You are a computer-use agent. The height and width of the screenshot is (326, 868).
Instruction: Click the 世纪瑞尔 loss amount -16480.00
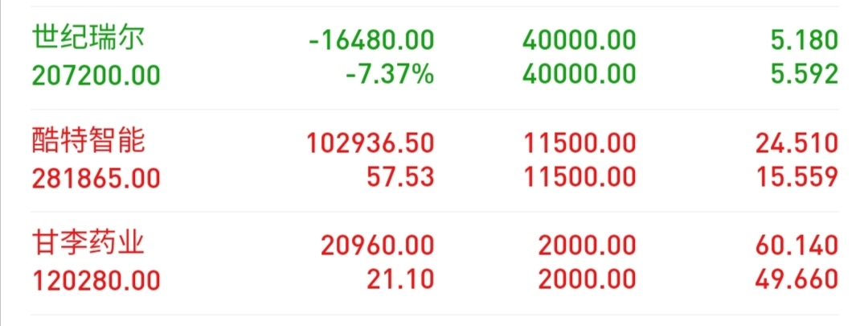pos(371,40)
